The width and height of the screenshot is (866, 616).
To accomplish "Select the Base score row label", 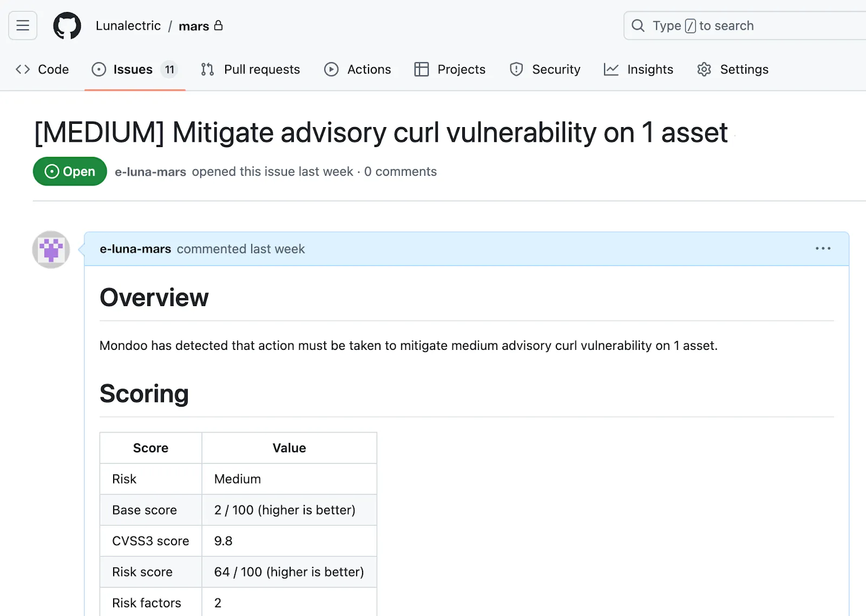I will tap(150, 510).
